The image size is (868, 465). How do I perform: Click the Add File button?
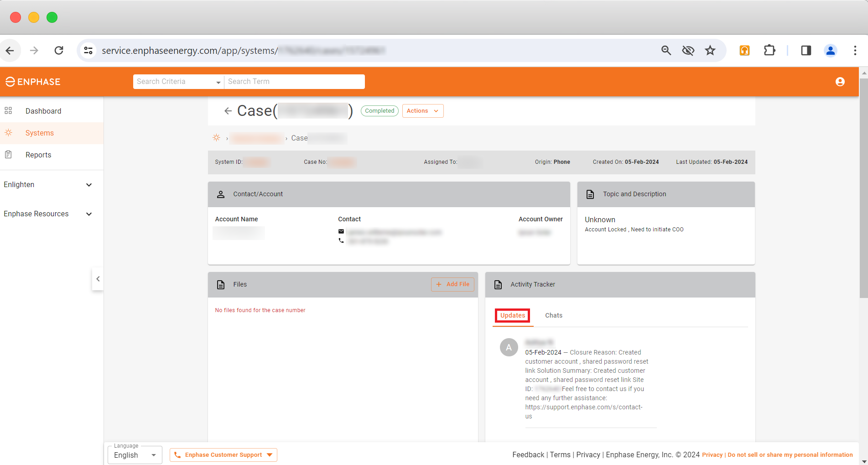pyautogui.click(x=452, y=284)
